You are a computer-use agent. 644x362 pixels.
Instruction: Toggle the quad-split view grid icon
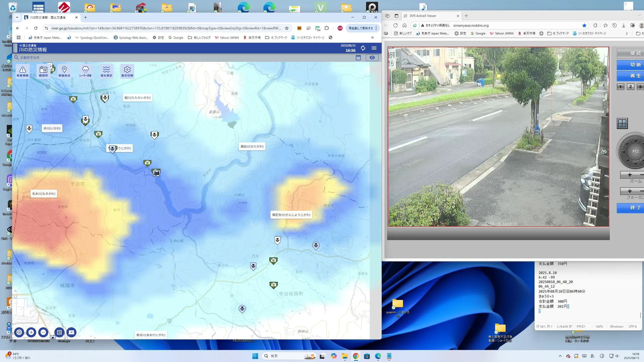[x=622, y=123]
